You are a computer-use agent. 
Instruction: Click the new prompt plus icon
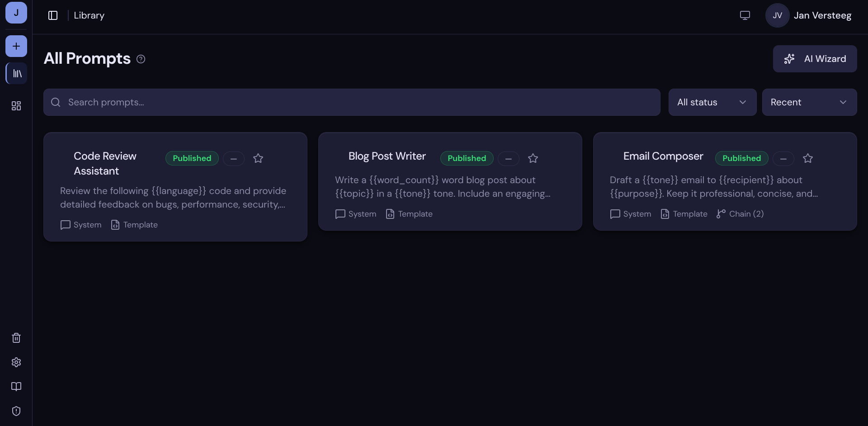click(x=16, y=46)
